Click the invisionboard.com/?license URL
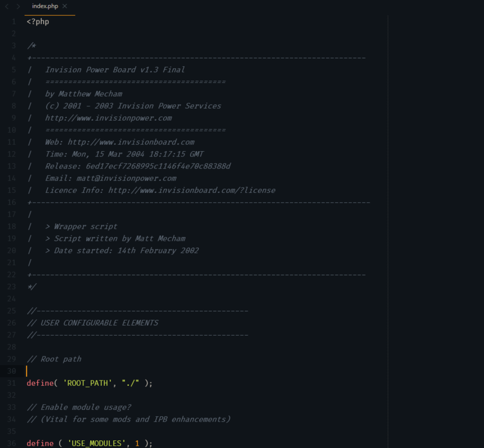The width and height of the screenshot is (484, 448). click(192, 190)
